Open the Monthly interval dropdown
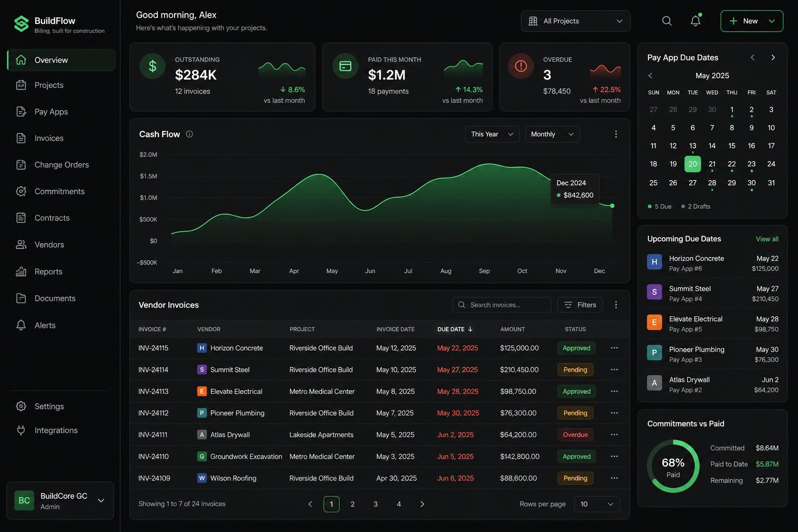Screen dimensions: 798x532 (552, 134)
